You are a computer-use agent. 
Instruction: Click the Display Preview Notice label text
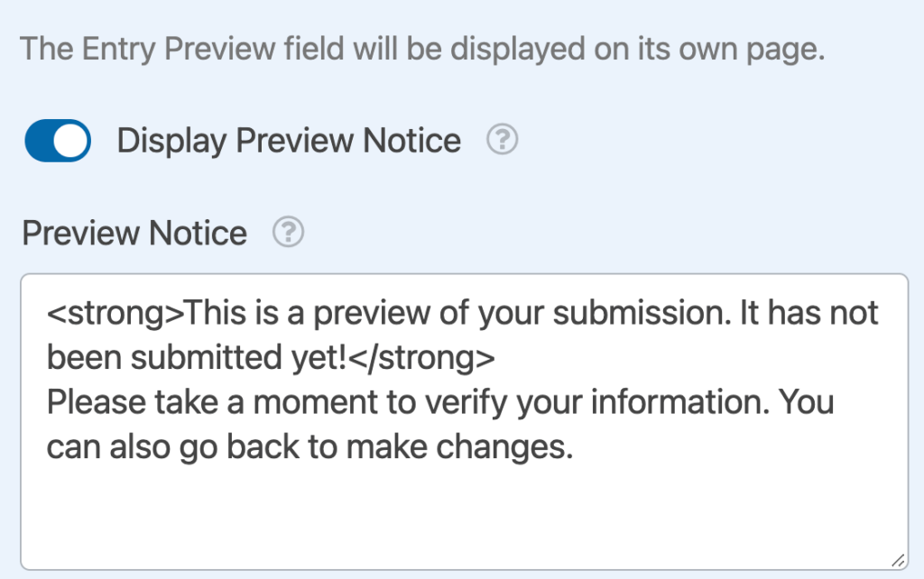tap(287, 140)
